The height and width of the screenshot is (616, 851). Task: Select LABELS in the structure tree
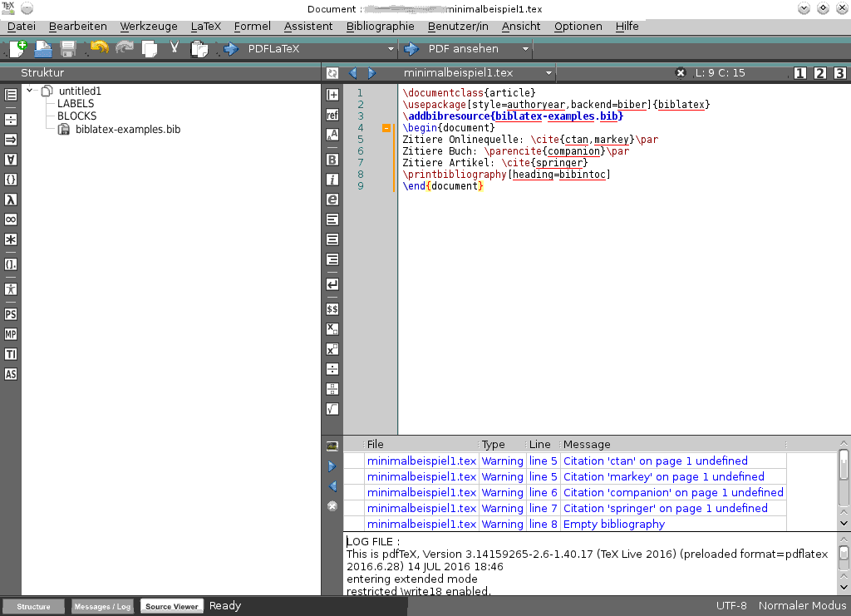(x=76, y=104)
